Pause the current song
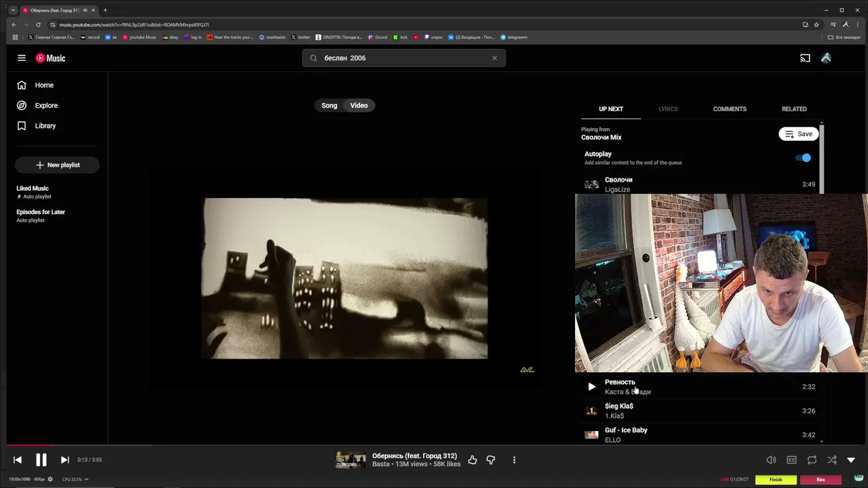The width and height of the screenshot is (868, 488). click(41, 460)
